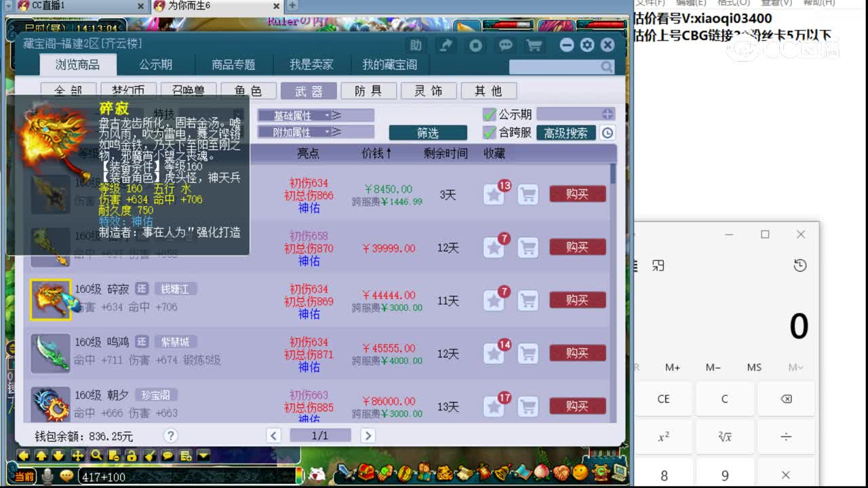Select the 灵饰 category
868x488 pixels.
click(429, 91)
